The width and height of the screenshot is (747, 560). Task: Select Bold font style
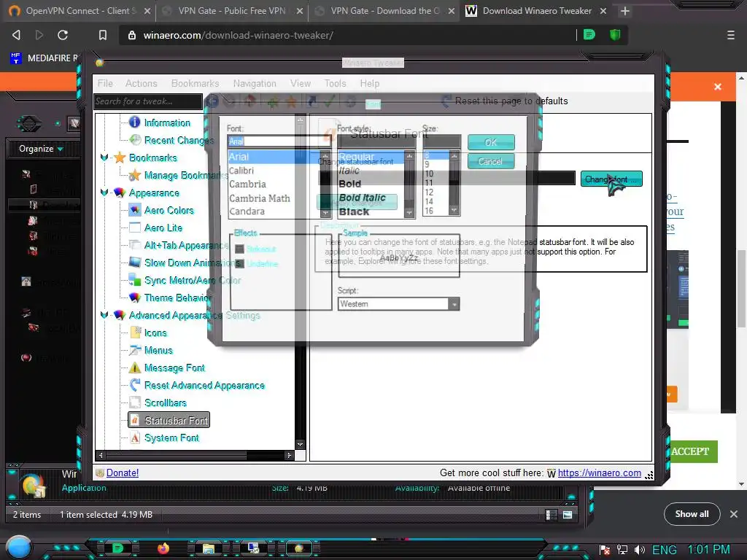tap(349, 184)
